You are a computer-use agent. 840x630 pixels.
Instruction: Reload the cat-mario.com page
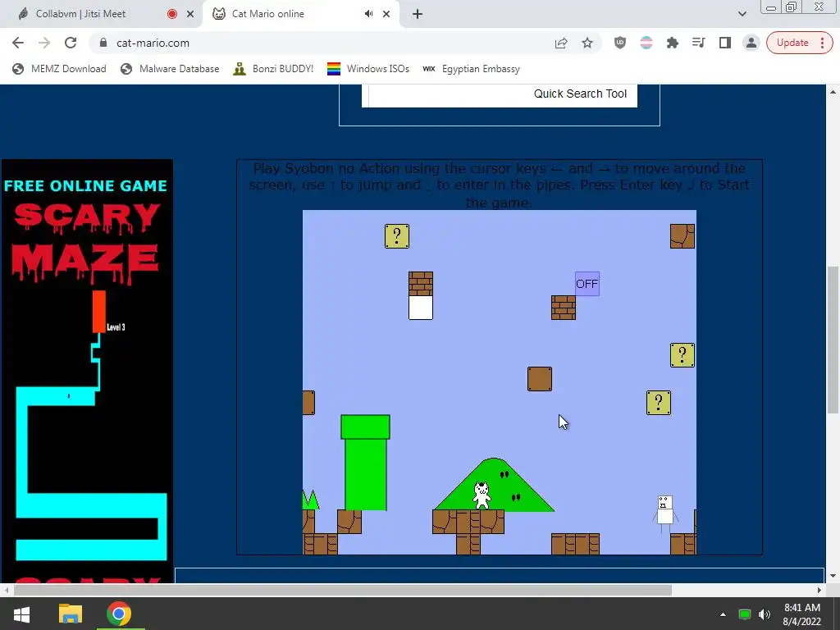click(x=71, y=43)
